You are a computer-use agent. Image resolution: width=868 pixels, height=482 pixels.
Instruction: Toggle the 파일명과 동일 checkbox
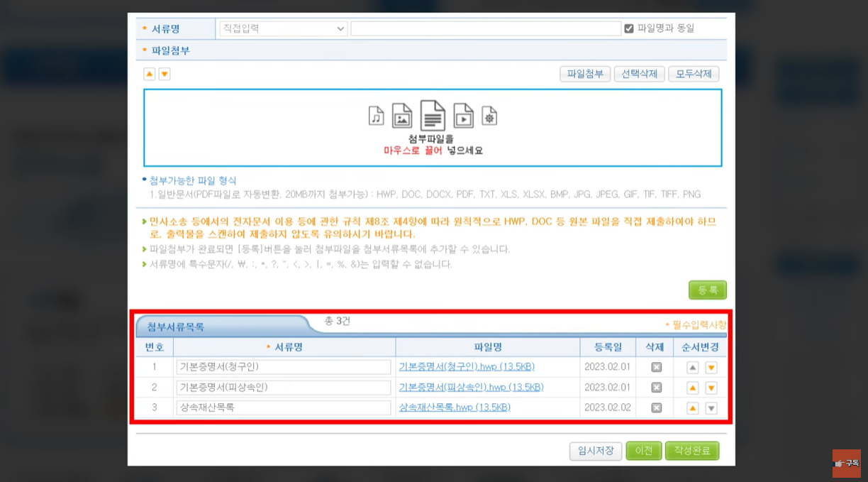tap(629, 28)
